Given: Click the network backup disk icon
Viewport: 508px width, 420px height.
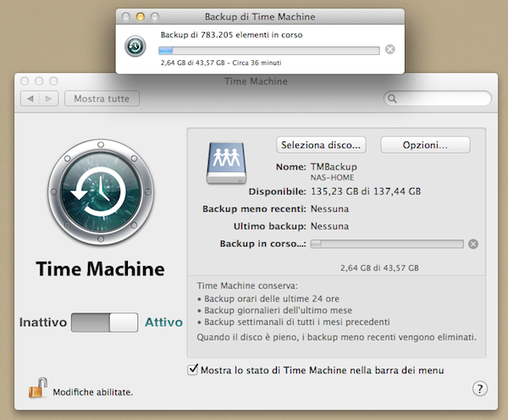Looking at the screenshot, I should tap(224, 162).
